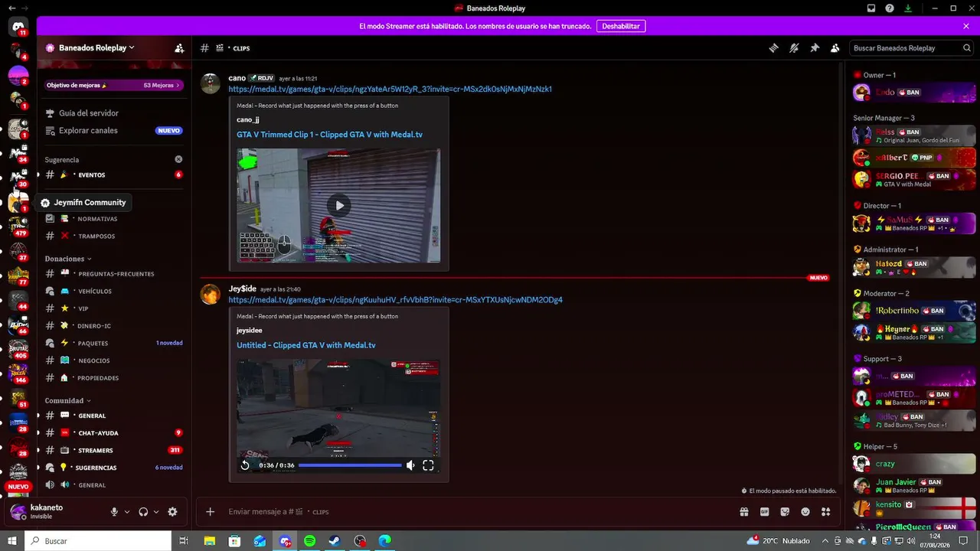980x551 pixels.
Task: Close the streamer mode purple banner
Action: pyautogui.click(x=966, y=26)
